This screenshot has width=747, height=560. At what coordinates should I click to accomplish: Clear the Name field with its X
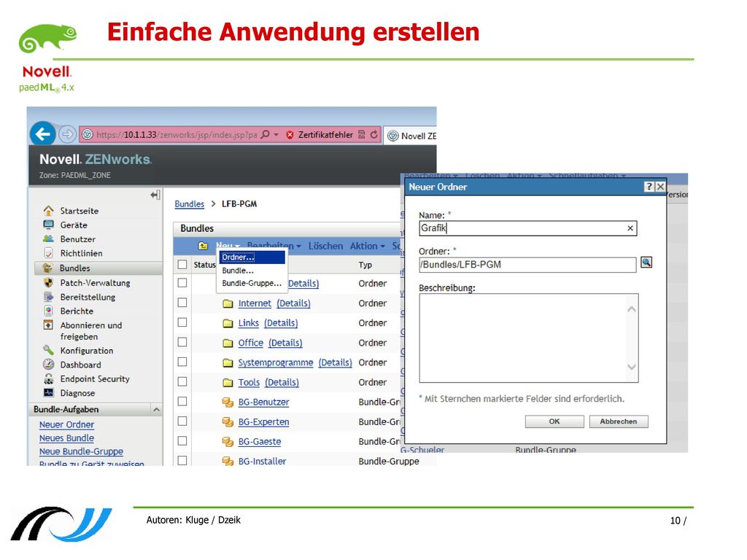(x=630, y=228)
